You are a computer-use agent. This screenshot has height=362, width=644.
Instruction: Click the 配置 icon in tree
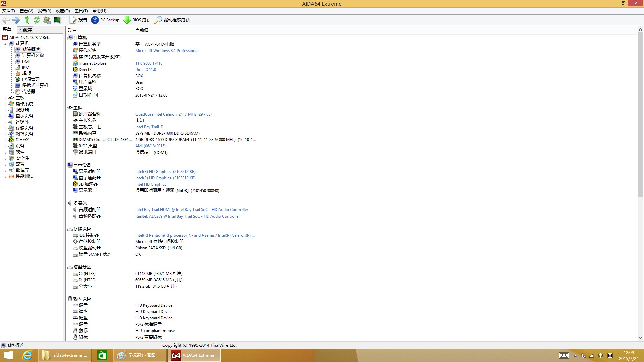click(11, 164)
